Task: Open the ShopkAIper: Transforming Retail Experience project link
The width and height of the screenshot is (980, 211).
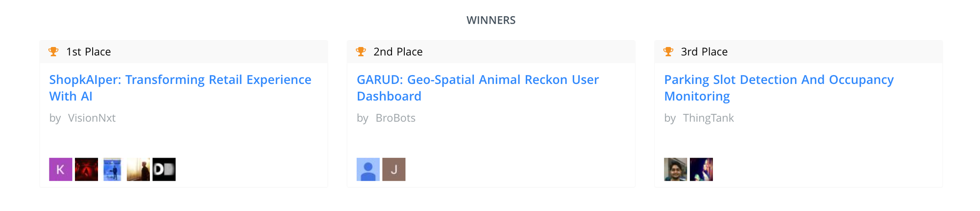Action: [x=180, y=88]
